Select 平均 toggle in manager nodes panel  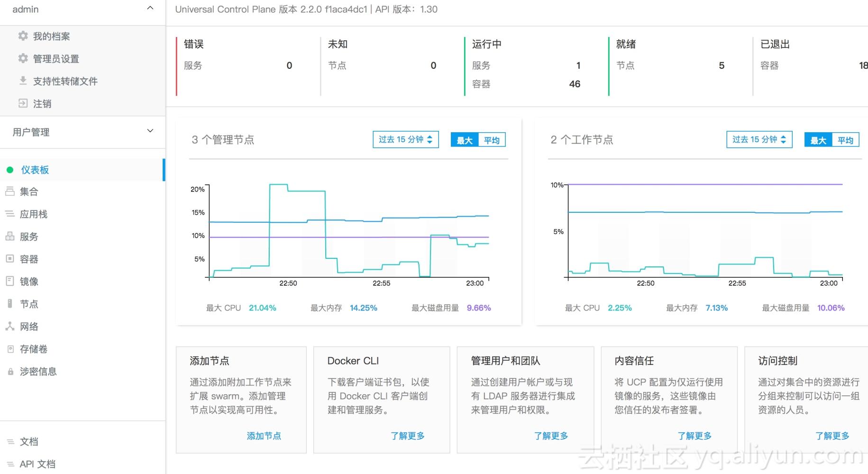492,140
